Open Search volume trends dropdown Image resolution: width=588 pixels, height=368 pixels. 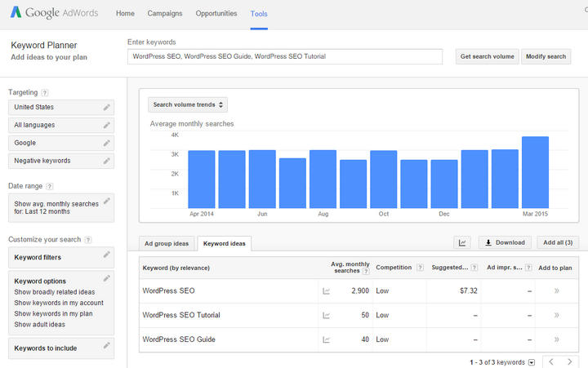coord(188,105)
